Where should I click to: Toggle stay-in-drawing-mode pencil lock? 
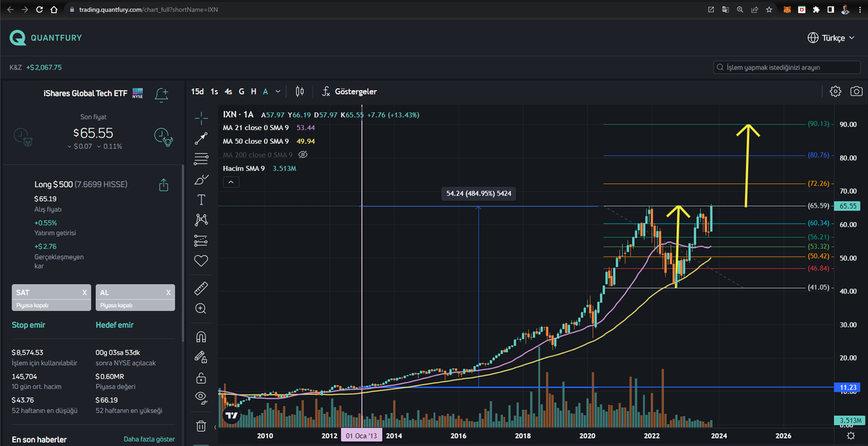point(201,357)
